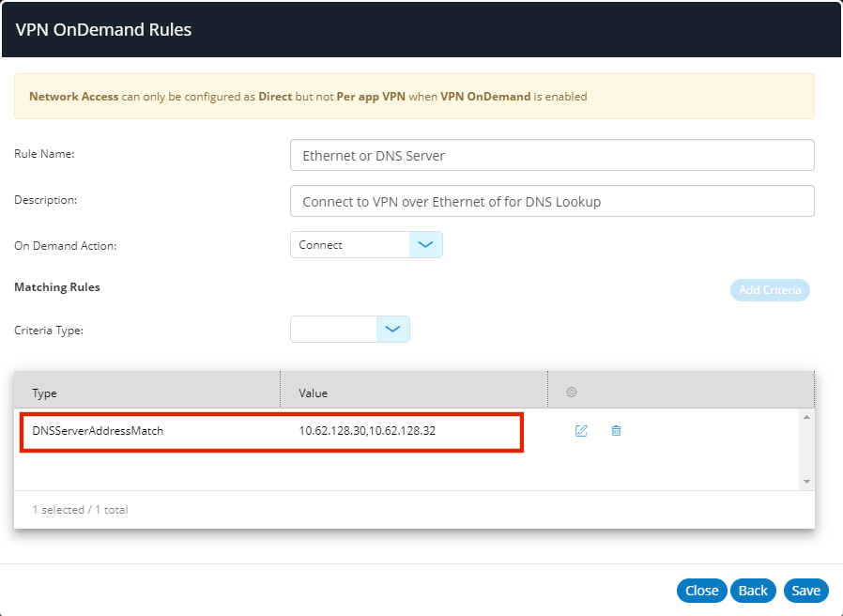Close the VPN OnDemand Rules dialog
The height and width of the screenshot is (616, 843).
[x=701, y=591]
